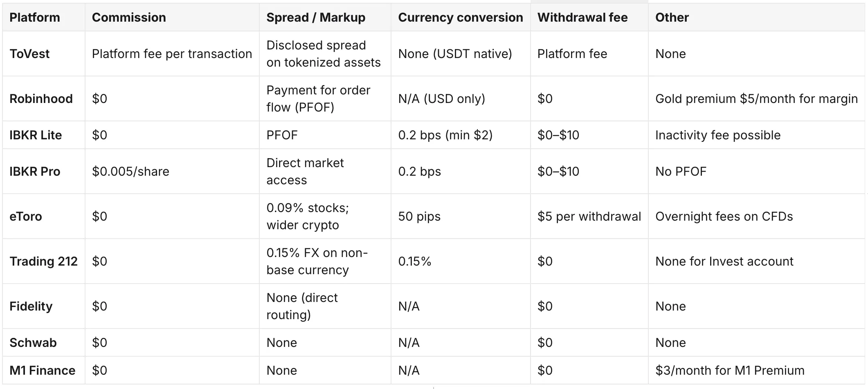This screenshot has width=868, height=389.
Task: Click the $5 per withdrawal cell
Action: 589,216
